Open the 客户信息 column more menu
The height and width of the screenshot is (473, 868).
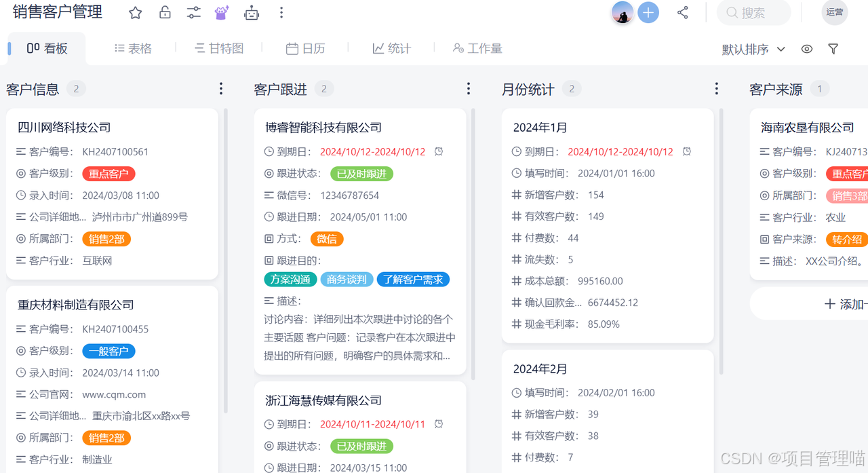click(221, 89)
